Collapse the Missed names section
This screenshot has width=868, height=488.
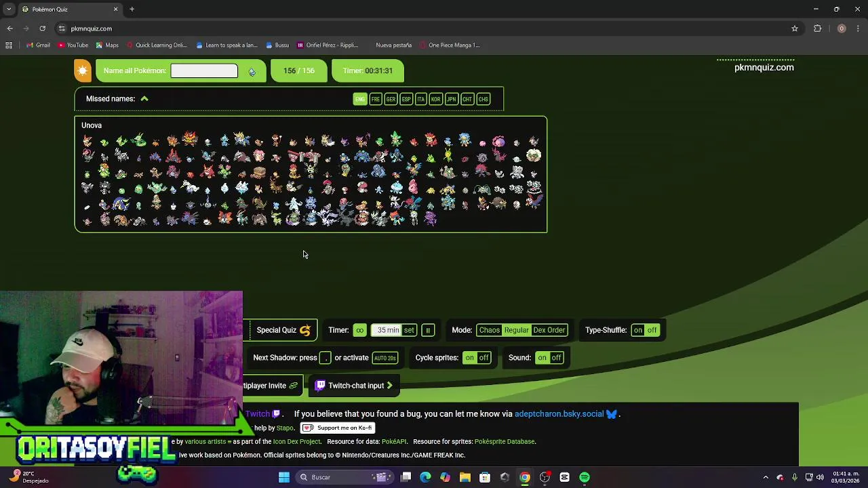coord(144,99)
